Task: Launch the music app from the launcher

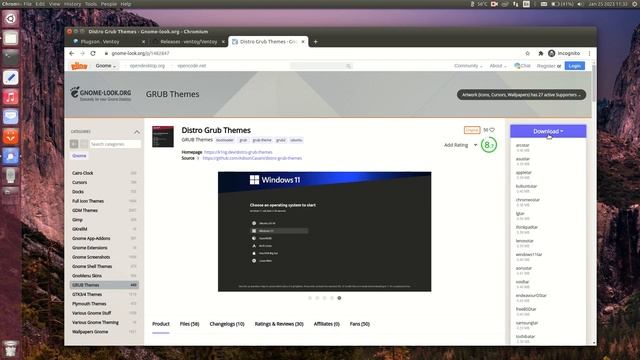Action: (x=11, y=97)
